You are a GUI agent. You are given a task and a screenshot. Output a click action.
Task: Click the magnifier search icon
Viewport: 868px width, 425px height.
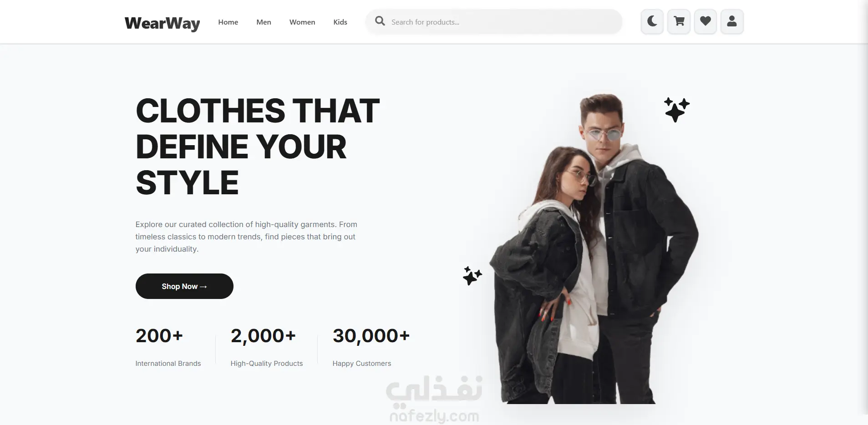tap(380, 21)
